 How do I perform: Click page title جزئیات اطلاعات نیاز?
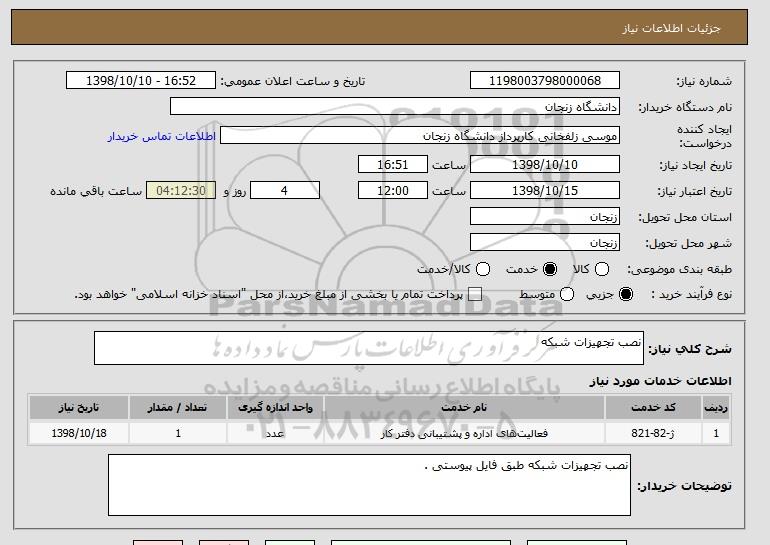coord(671,28)
